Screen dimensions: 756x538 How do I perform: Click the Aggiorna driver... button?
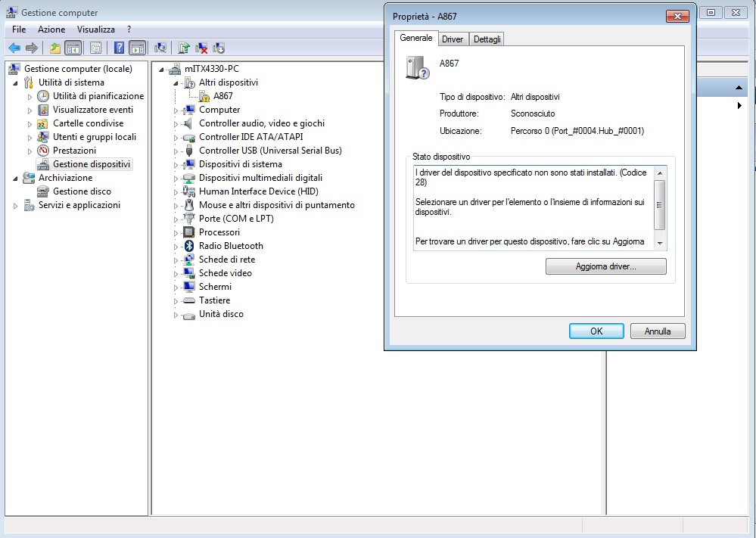605,266
